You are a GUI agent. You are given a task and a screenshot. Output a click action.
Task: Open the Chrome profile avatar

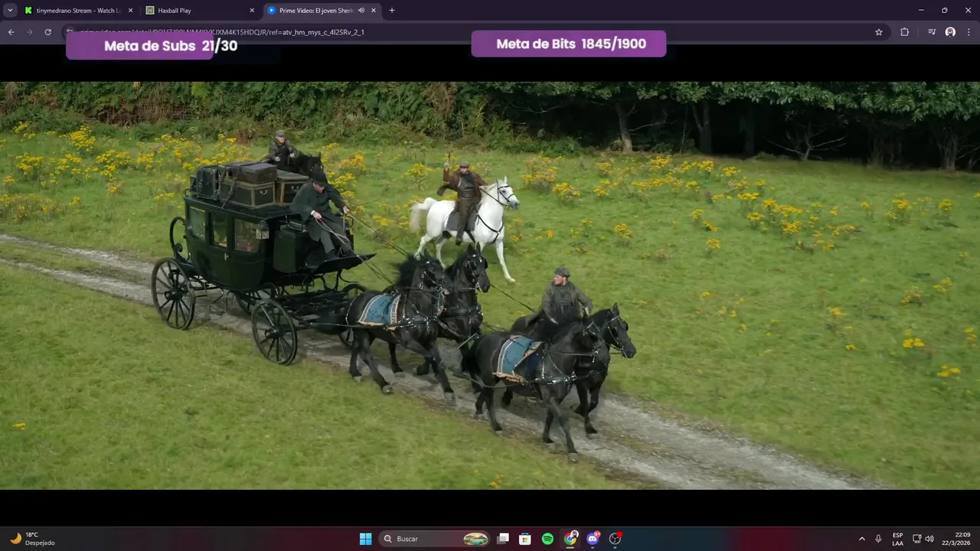click(x=950, y=32)
